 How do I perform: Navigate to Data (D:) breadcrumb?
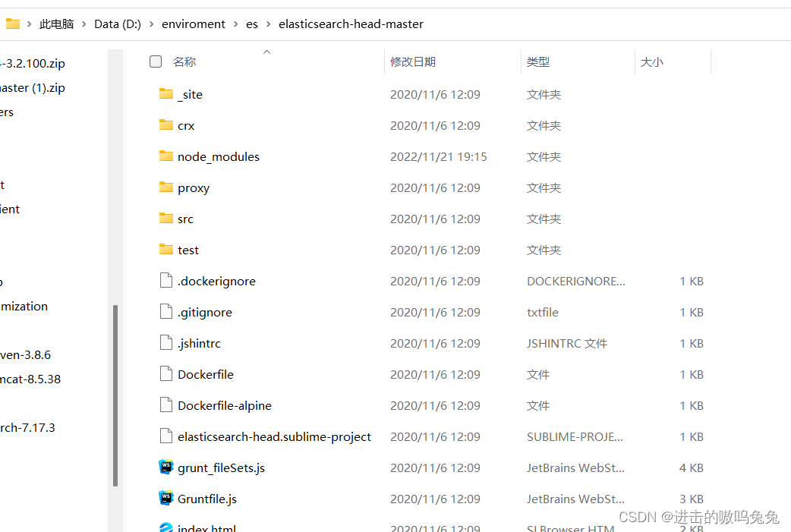[118, 24]
